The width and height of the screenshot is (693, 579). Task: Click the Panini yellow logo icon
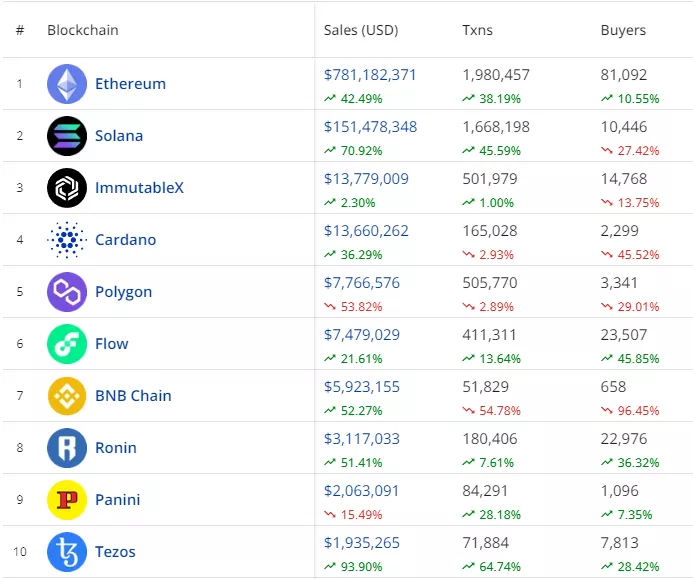point(67,500)
